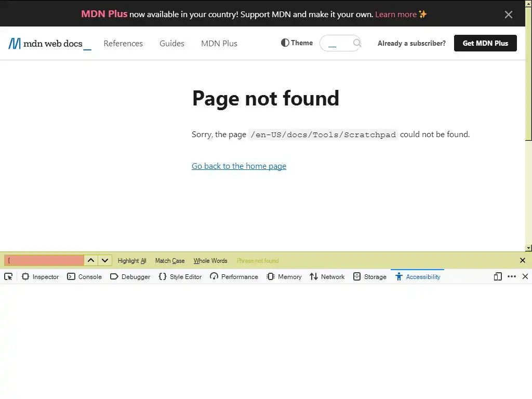This screenshot has height=399, width=532.
Task: Open the References menu
Action: click(123, 44)
